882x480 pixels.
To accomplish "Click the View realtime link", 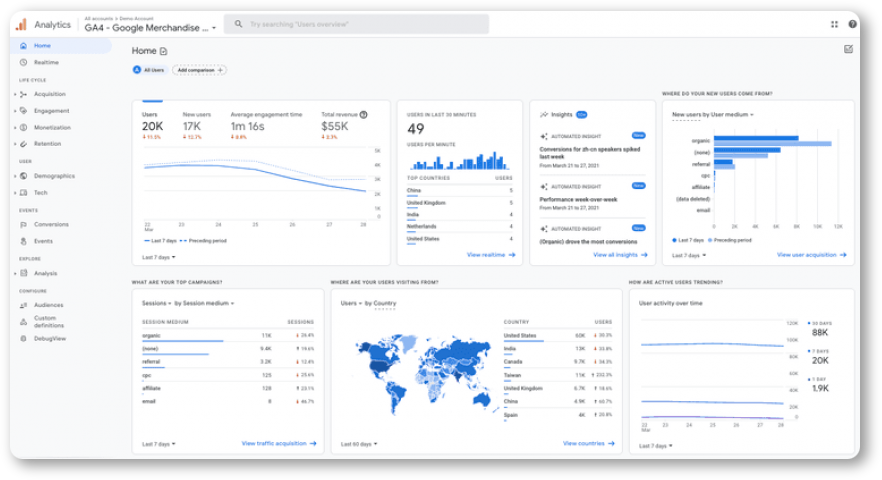I will [490, 255].
